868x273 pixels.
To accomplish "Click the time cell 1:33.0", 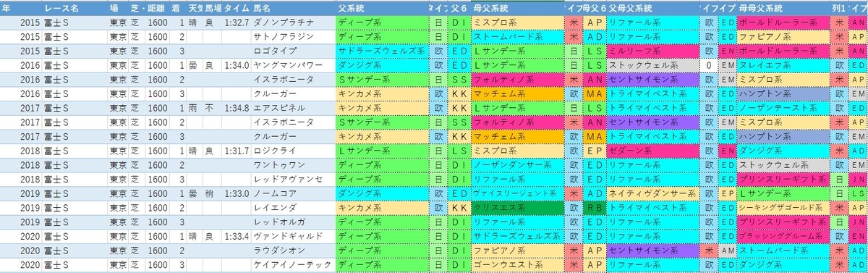I will click(236, 193).
